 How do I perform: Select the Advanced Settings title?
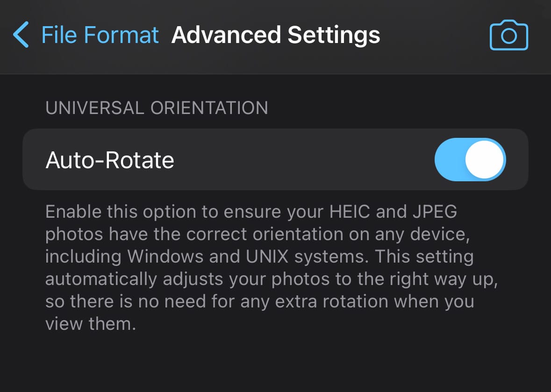click(x=276, y=35)
